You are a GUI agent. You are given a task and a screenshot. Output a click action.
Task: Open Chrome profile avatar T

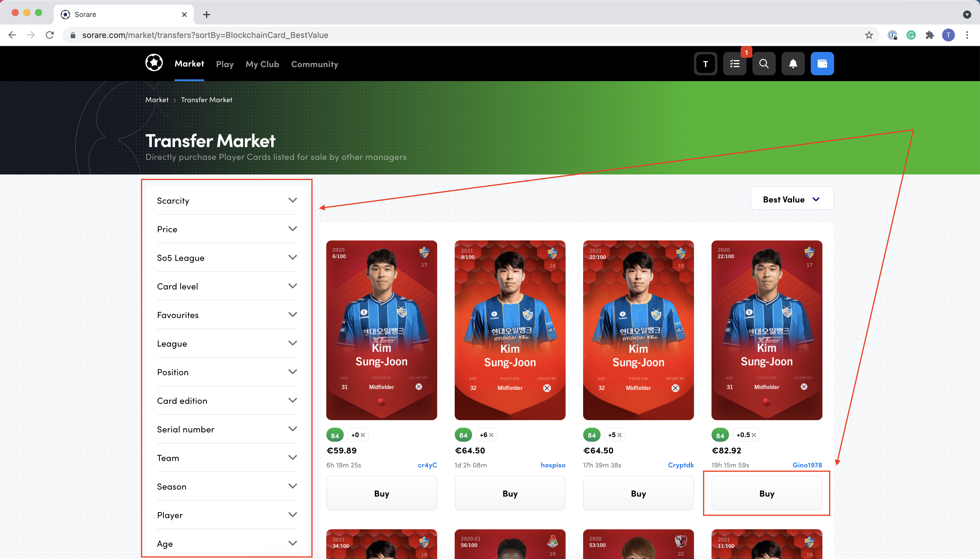[x=948, y=35]
